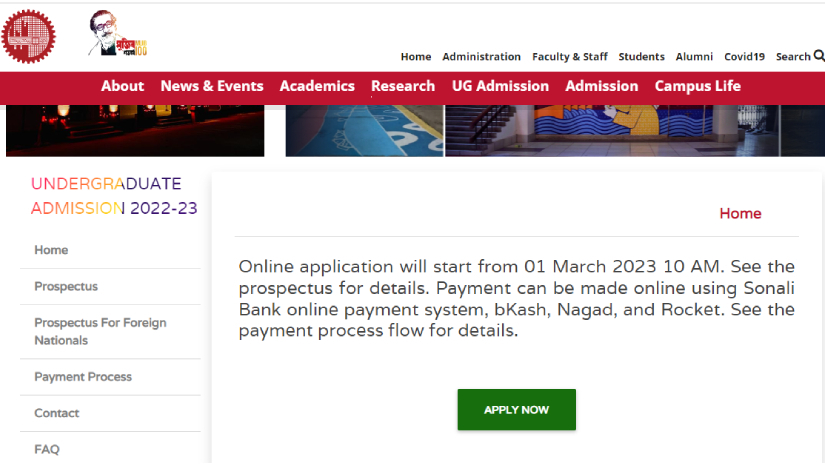Click the red Home breadcrumb link
Screen dimensions: 825x465
[740, 214]
